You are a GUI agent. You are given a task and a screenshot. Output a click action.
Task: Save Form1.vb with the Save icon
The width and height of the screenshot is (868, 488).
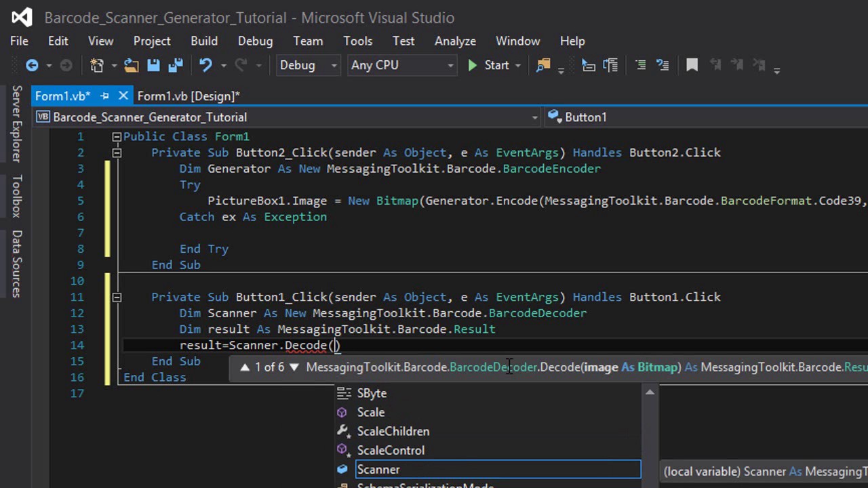153,65
